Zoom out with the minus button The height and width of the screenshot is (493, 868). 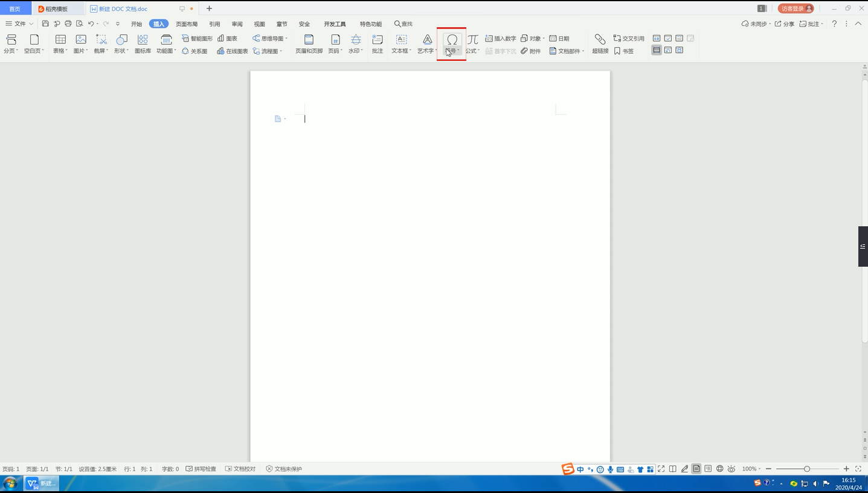pos(768,469)
